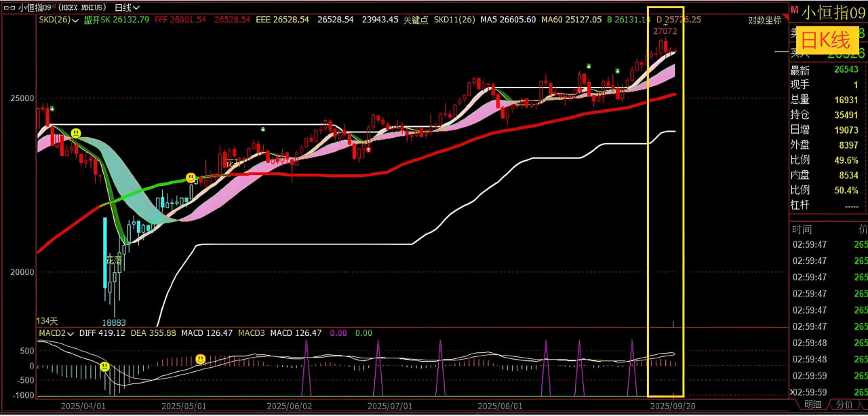Click the sad face marker in MACD panel
This screenshot has height=416, width=868.
click(104, 366)
